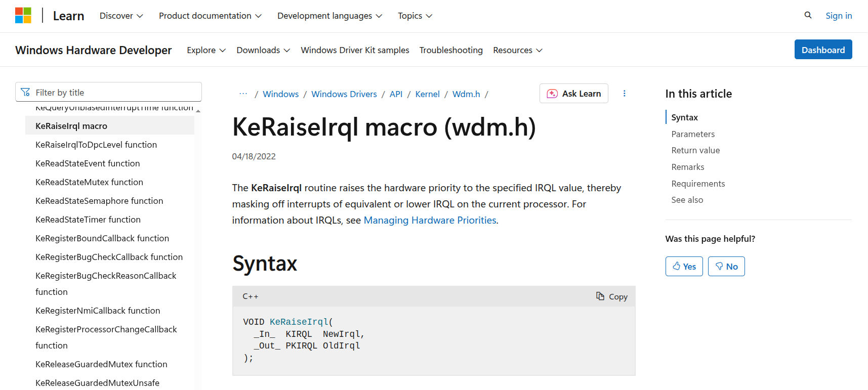The width and height of the screenshot is (868, 390).
Task: Open the Troubleshooting page
Action: point(451,50)
